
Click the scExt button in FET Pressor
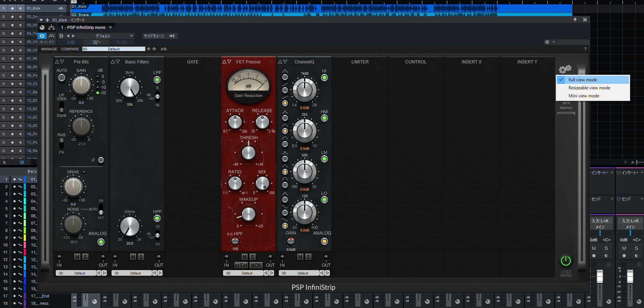click(x=241, y=265)
